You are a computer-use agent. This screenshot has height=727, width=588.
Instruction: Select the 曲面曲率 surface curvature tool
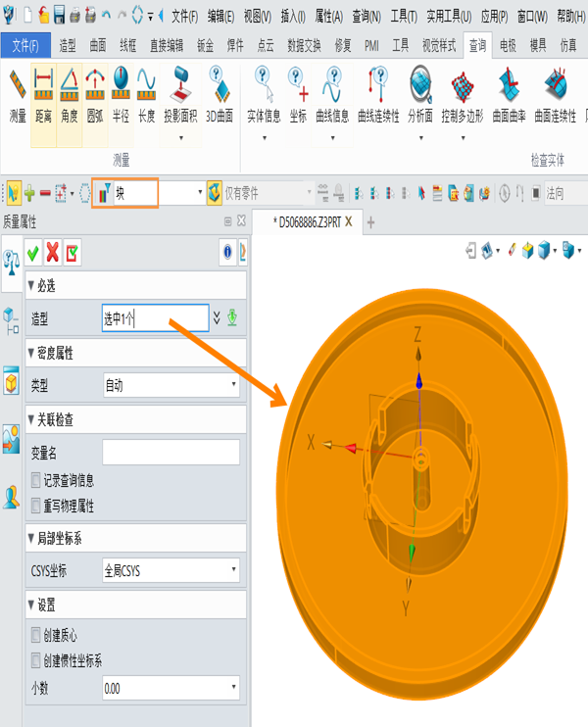(510, 96)
